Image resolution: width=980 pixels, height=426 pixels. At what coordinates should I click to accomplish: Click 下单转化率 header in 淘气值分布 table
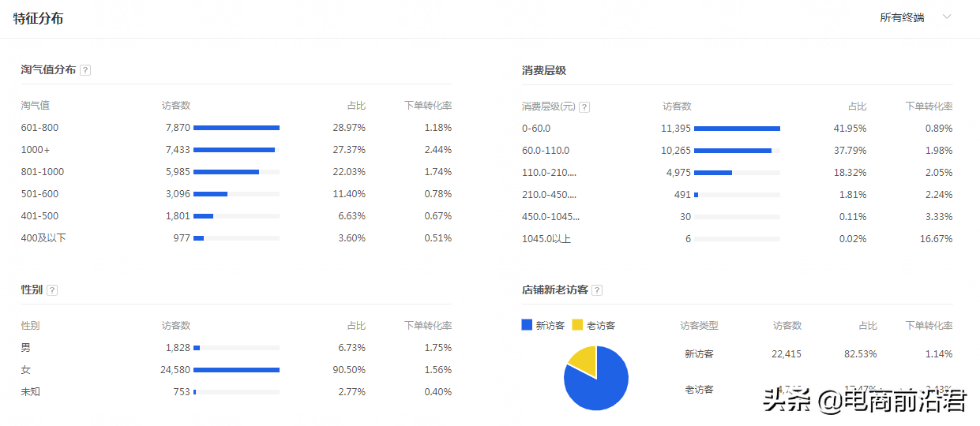pyautogui.click(x=427, y=106)
